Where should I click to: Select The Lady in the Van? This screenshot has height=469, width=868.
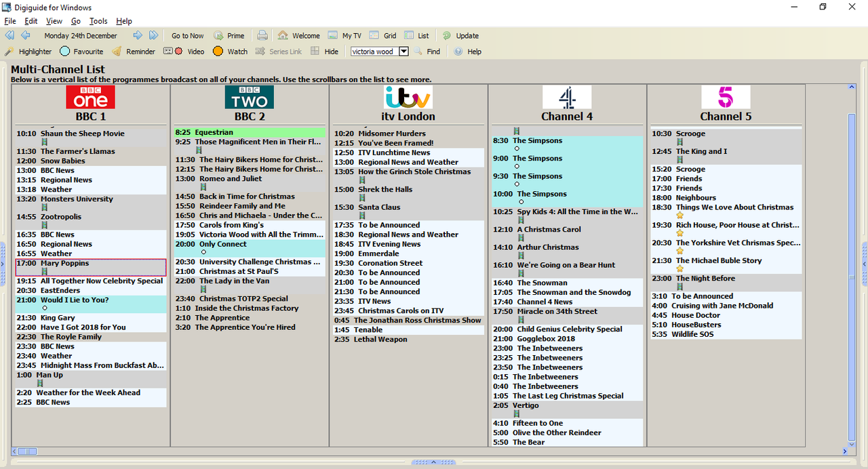click(x=250, y=285)
